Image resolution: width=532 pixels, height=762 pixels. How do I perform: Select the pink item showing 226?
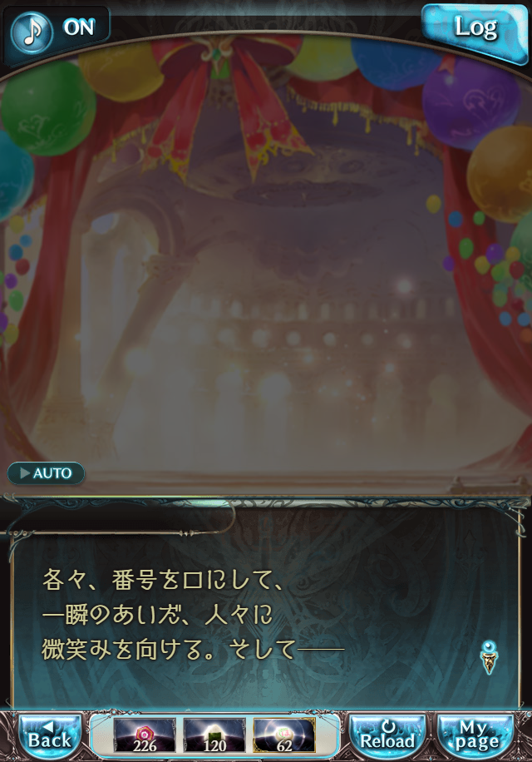click(145, 735)
